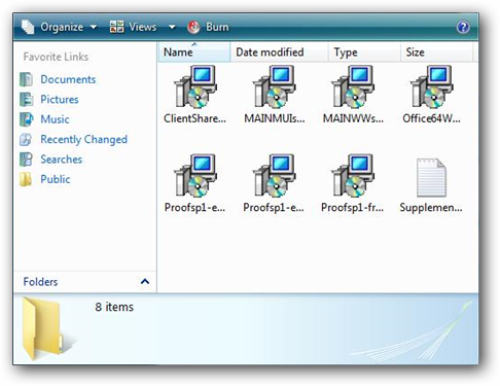Viewport: 500px width, 386px height.
Task: Expand the Folders pane chevron
Action: (x=145, y=282)
